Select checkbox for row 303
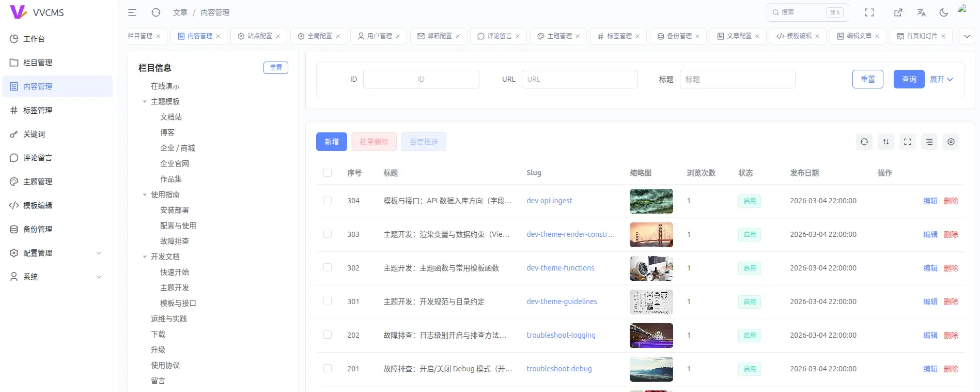 click(x=328, y=234)
